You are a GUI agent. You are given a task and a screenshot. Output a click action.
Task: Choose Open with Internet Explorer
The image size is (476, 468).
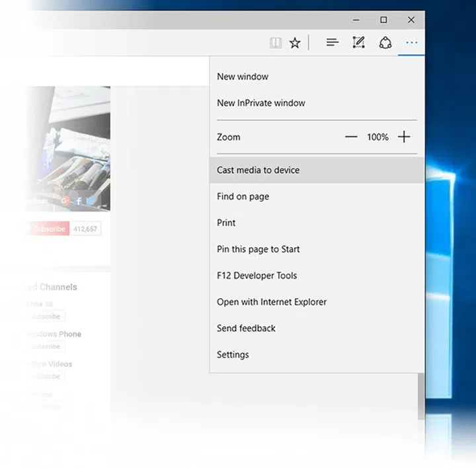272,302
